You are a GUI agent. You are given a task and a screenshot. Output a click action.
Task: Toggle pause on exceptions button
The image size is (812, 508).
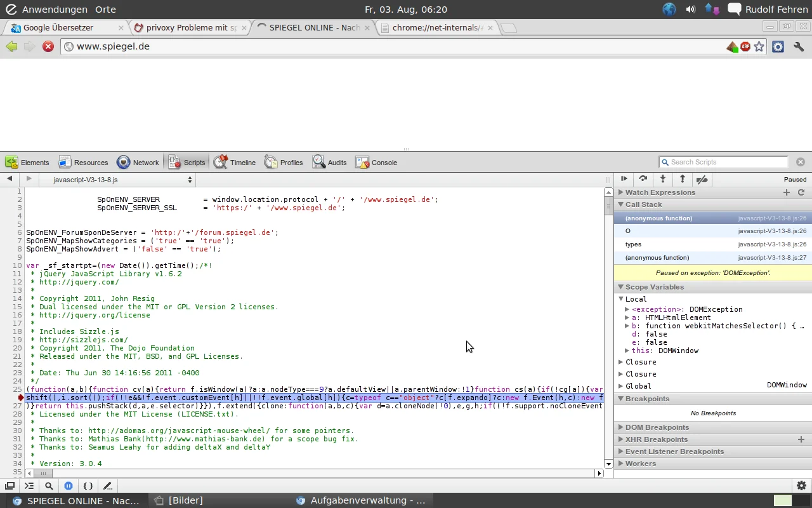tap(69, 486)
